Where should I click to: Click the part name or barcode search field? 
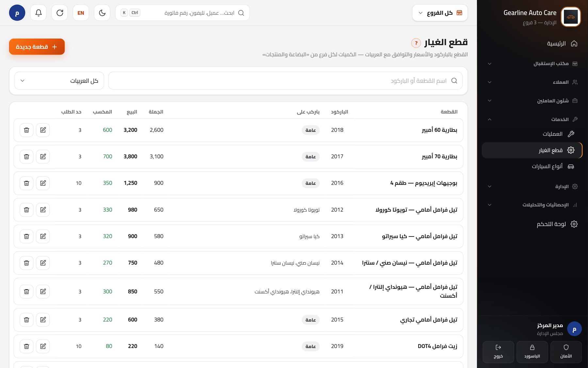pos(285,81)
